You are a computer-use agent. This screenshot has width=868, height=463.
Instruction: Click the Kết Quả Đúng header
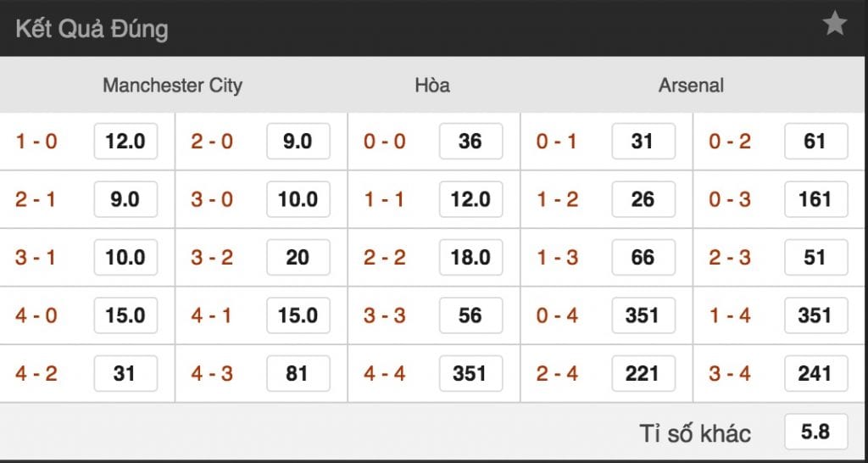click(92, 29)
